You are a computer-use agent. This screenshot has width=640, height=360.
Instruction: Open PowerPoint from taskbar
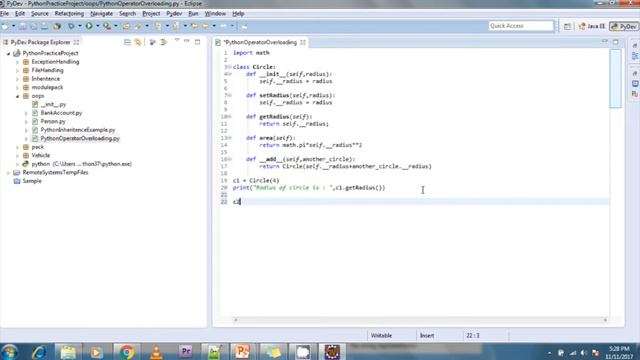243,352
